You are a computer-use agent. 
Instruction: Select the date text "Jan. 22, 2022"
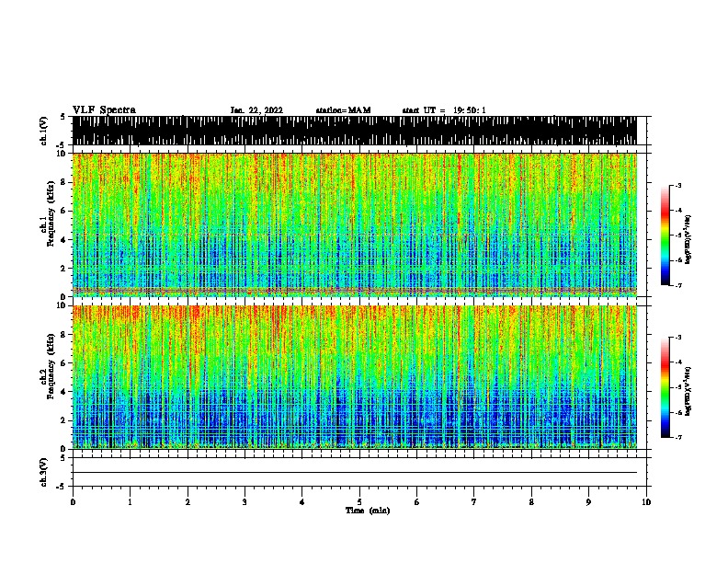pos(256,110)
